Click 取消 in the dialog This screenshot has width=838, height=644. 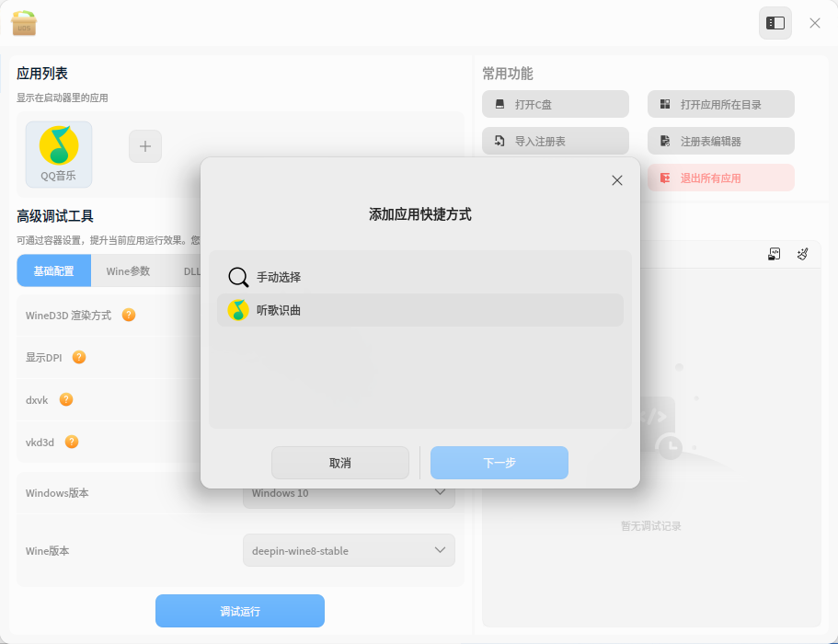pyautogui.click(x=340, y=463)
